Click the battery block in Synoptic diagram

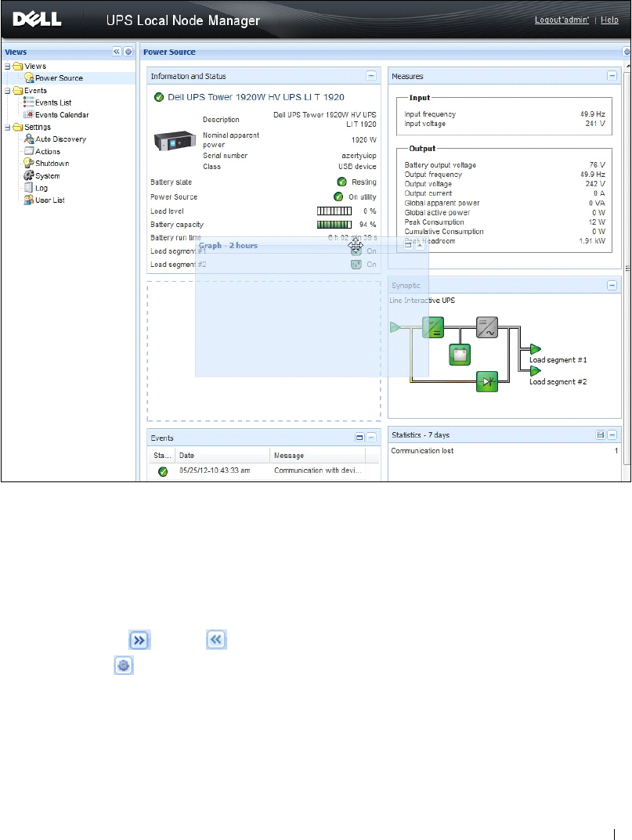460,355
